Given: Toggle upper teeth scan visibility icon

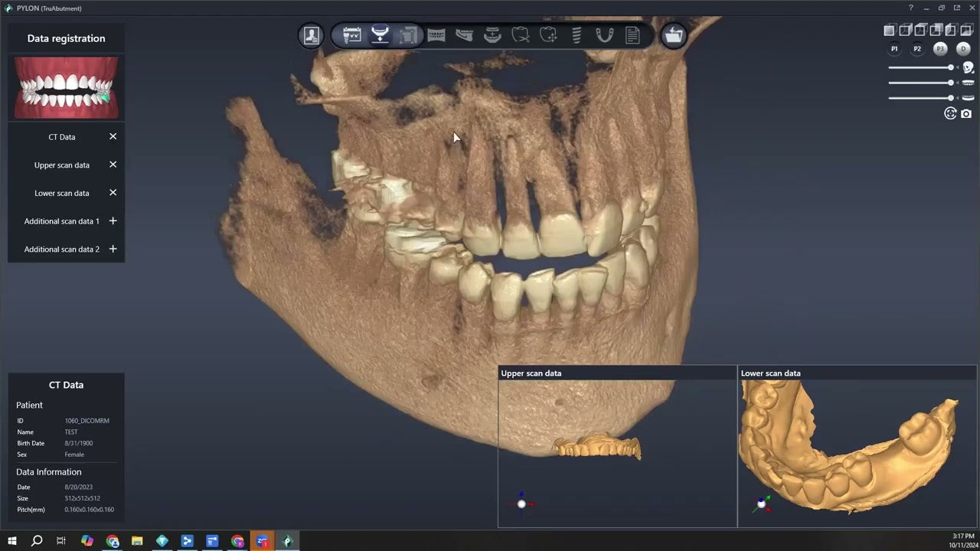Looking at the screenshot, I should 968,83.
